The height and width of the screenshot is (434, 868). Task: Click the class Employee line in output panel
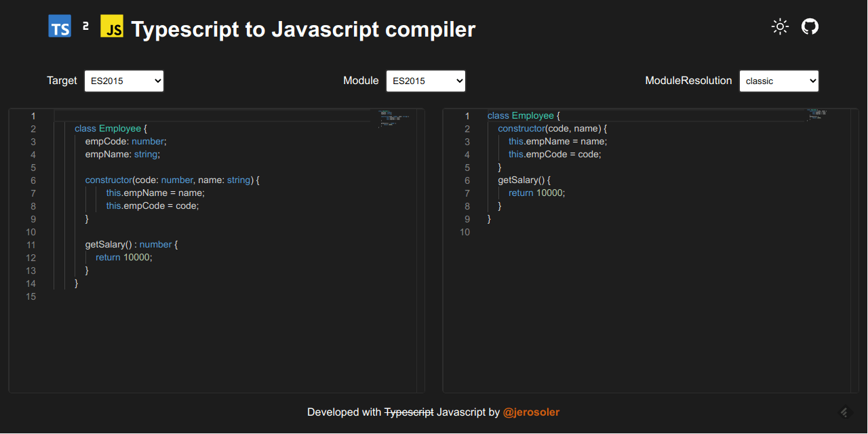522,115
